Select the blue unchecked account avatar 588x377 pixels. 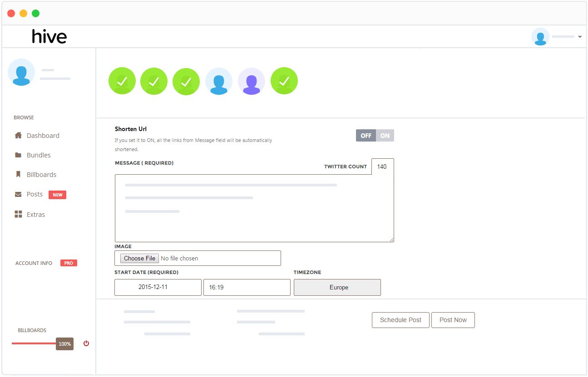(219, 80)
